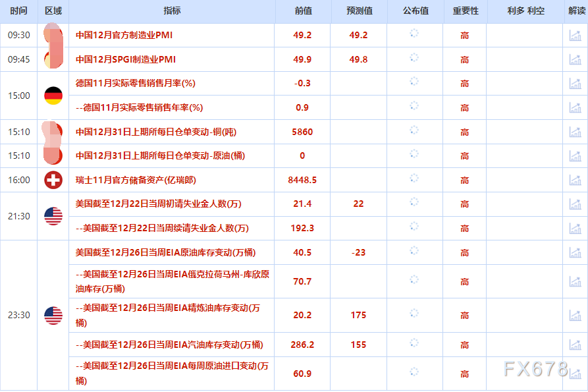588x392 pixels.
Task: Click 公布值 spinner for EIA原油库存变动 row
Action: click(x=414, y=252)
